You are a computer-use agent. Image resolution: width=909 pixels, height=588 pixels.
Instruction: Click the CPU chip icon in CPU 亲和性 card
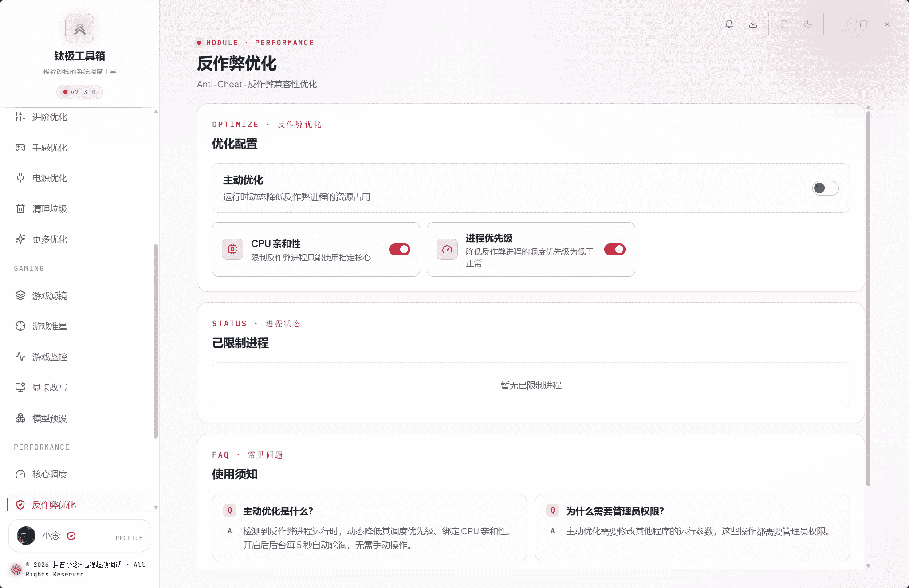click(232, 249)
